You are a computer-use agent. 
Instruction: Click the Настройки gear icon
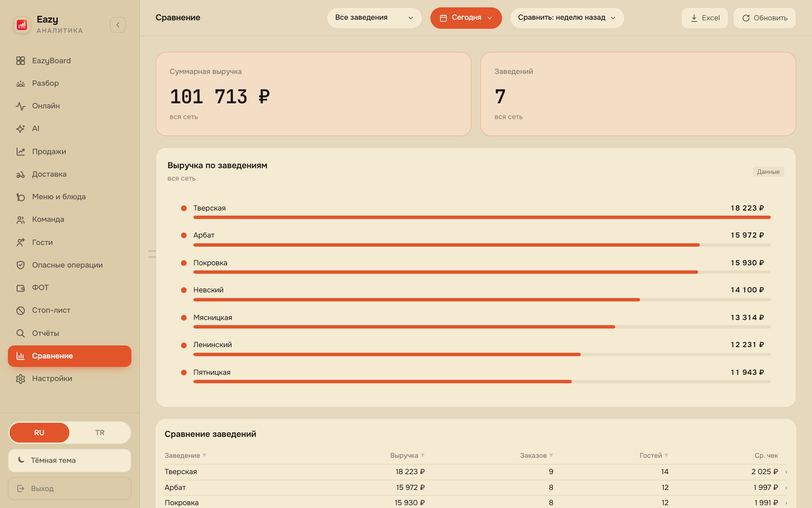[x=21, y=379]
